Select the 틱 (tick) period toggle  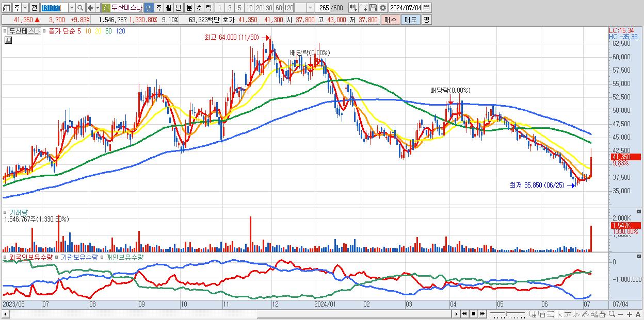tap(208, 8)
